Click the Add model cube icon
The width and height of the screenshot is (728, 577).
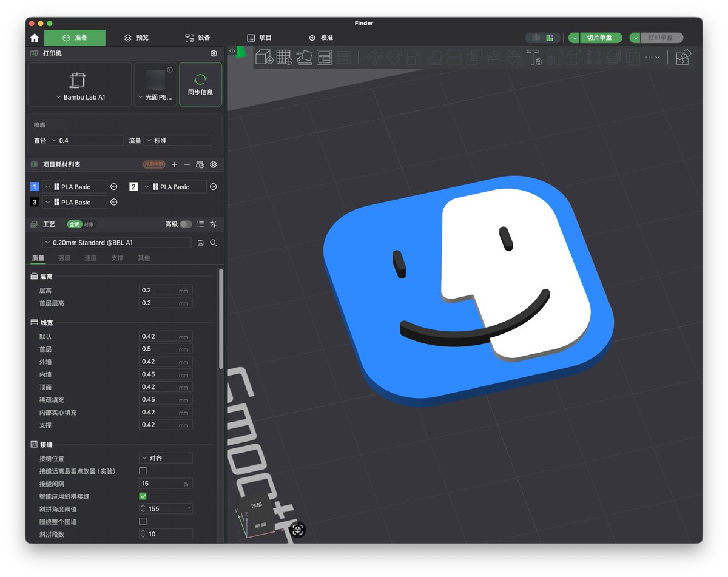[x=265, y=58]
